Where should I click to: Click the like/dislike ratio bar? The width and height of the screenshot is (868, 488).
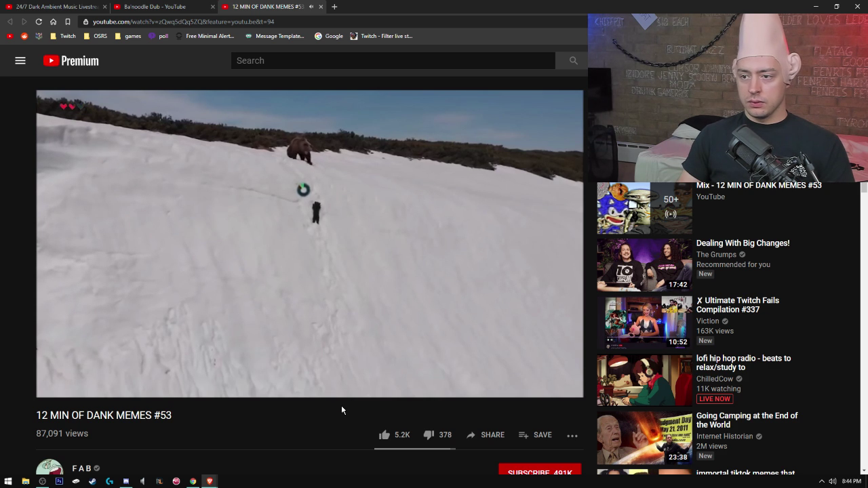coord(414,449)
